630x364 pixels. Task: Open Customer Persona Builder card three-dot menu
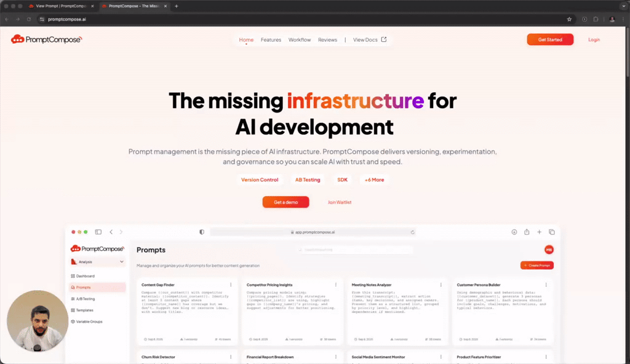pyautogui.click(x=546, y=285)
